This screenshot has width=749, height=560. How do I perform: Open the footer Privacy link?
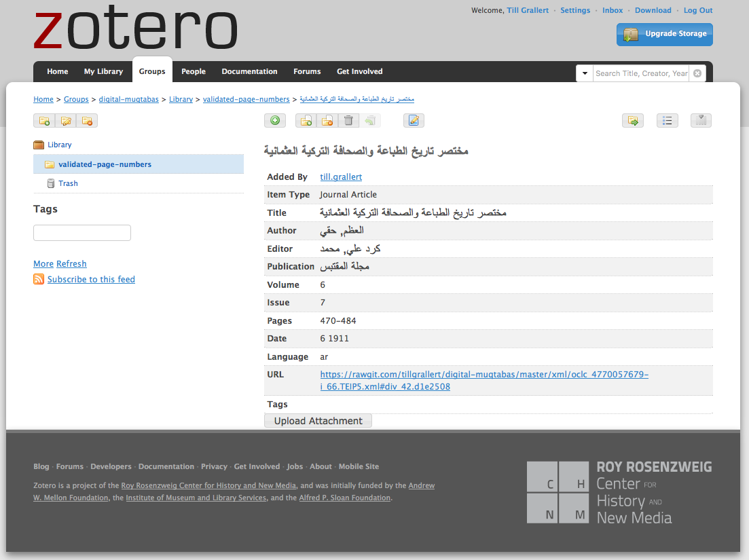[x=214, y=466]
